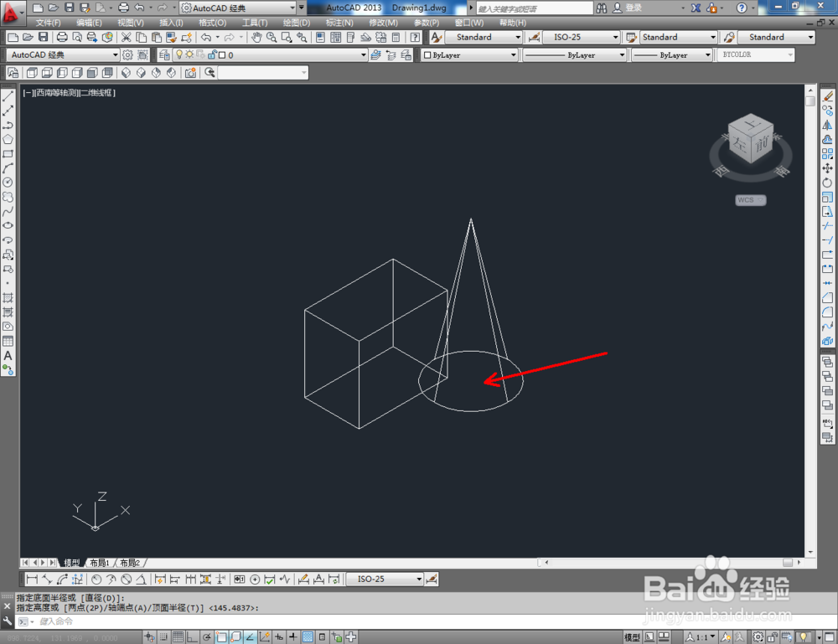Click the Radius dimension tool
The width and height of the screenshot is (838, 644).
tap(96, 580)
